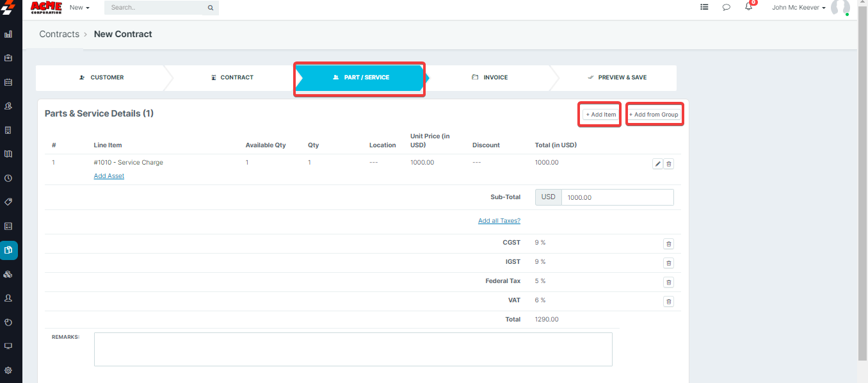Remove the IGST tax row

(668, 263)
